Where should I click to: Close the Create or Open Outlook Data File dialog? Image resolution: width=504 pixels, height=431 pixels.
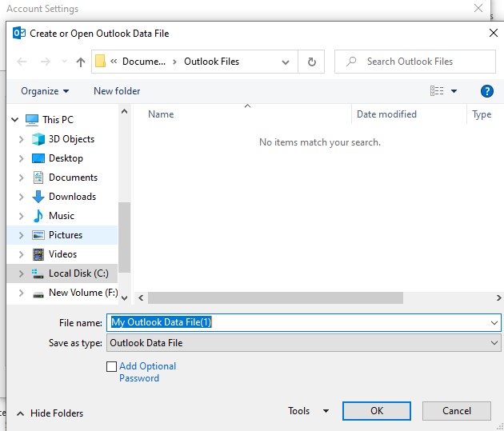point(494,33)
